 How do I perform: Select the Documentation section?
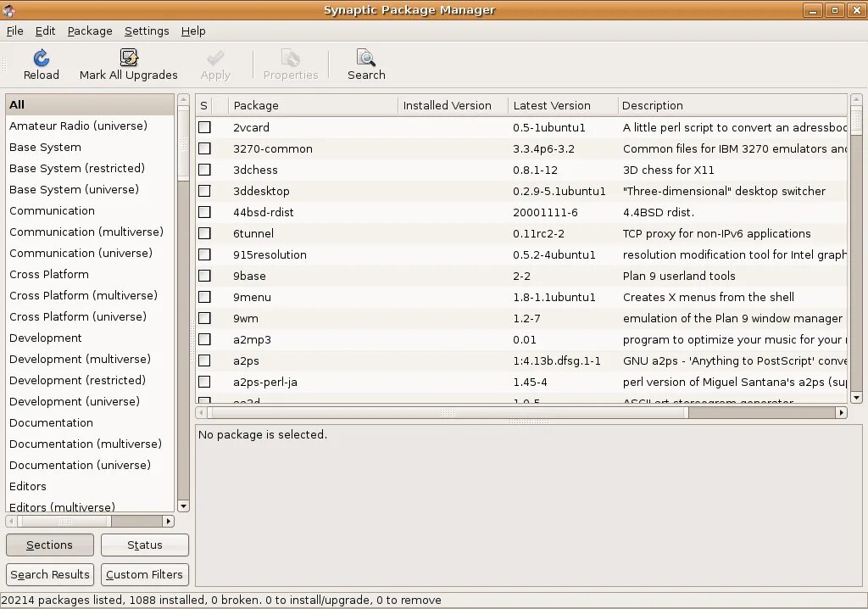click(x=90, y=422)
